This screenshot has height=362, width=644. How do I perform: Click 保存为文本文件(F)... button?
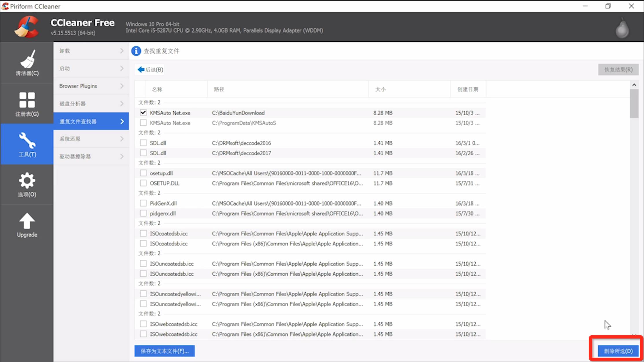pyautogui.click(x=165, y=351)
